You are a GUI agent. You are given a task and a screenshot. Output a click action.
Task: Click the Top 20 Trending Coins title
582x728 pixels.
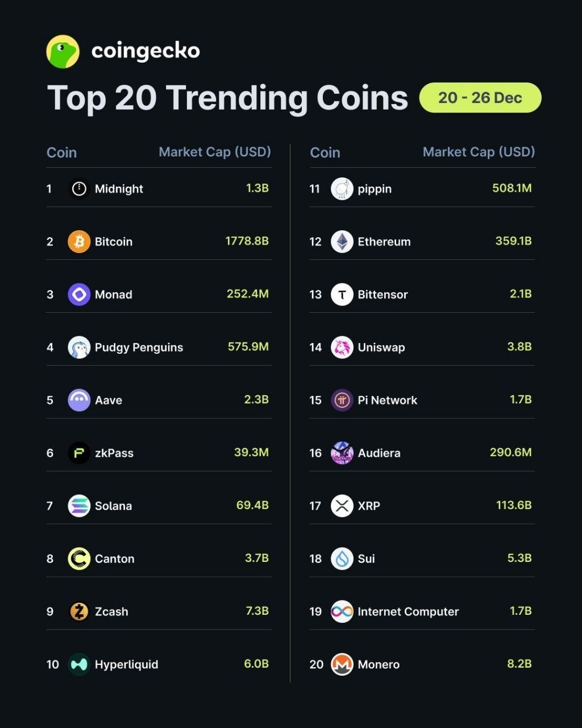[227, 98]
